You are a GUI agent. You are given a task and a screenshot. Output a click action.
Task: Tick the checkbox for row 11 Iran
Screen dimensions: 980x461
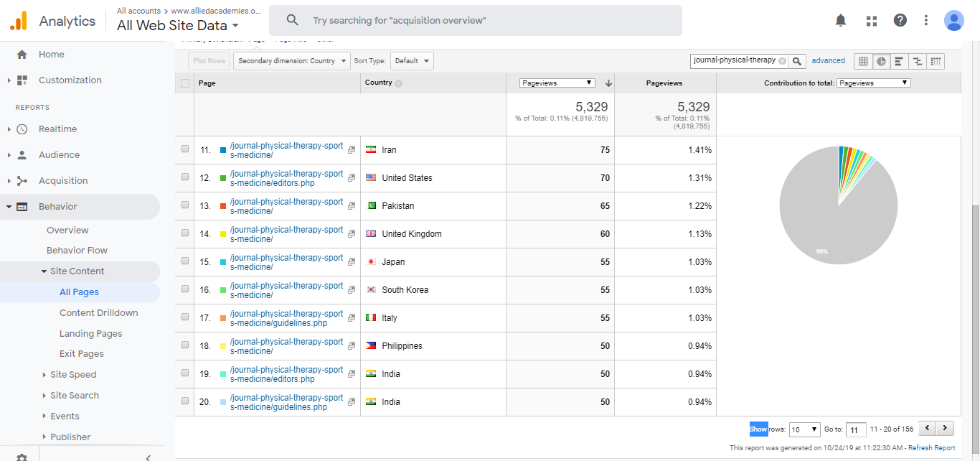185,149
